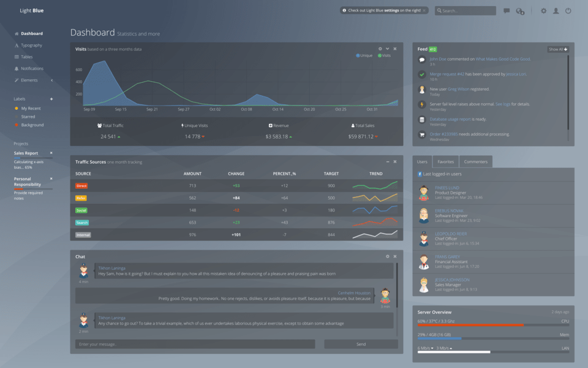Viewport: 588px width, 368px height.
Task: Open the Chat widget settings gear
Action: (387, 256)
